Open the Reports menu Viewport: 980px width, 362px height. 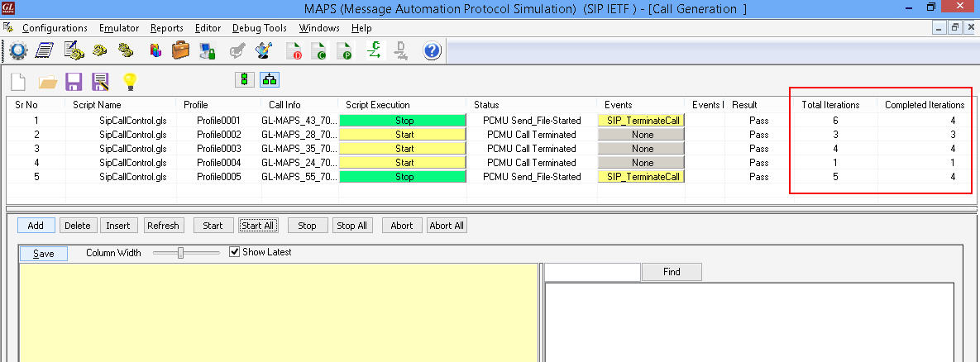pos(167,28)
